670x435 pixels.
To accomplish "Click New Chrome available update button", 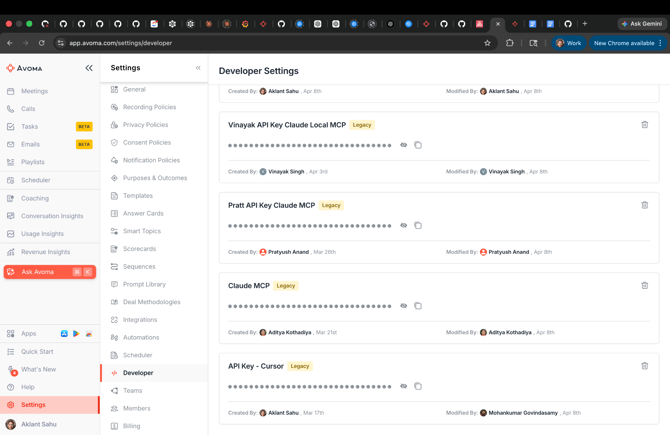I will (x=628, y=43).
